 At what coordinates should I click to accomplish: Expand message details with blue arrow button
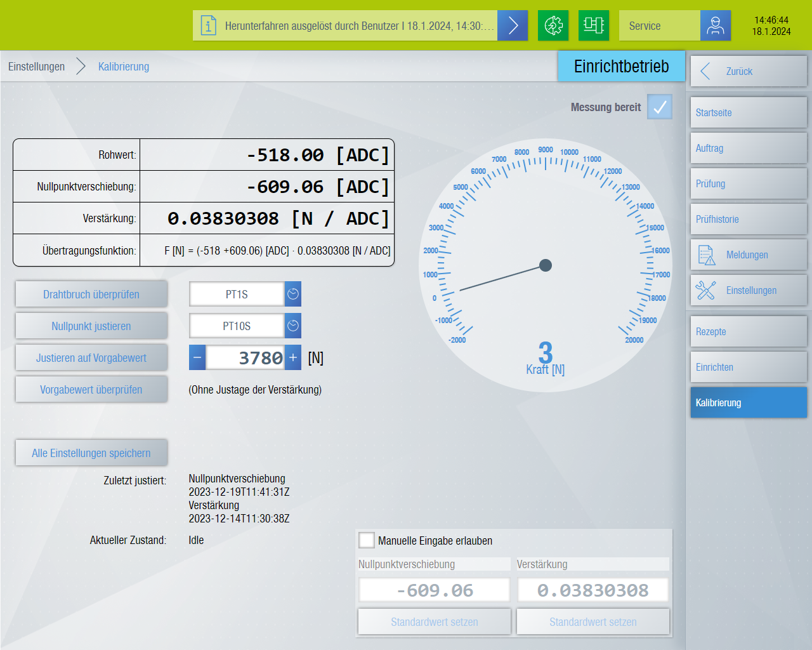click(513, 25)
